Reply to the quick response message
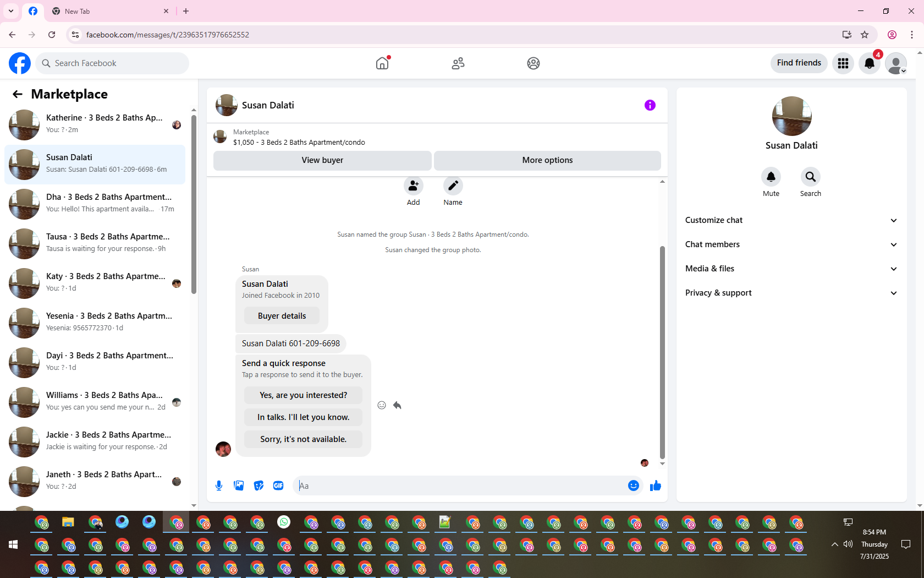Viewport: 924px width, 578px height. pos(397,405)
